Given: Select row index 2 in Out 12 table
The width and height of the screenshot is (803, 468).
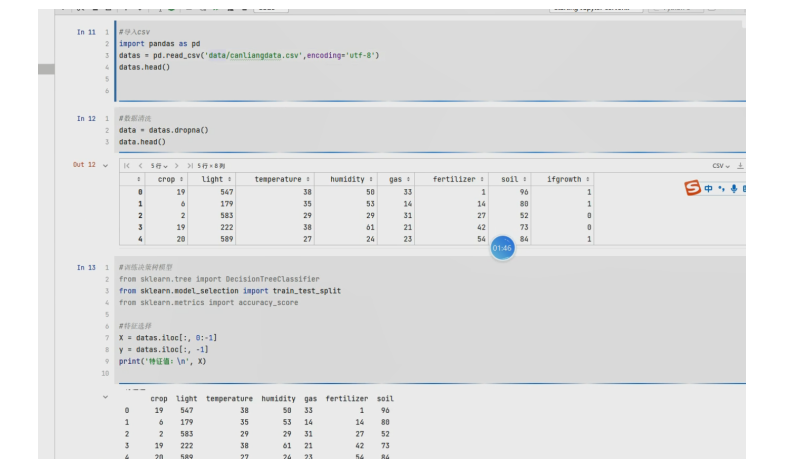Looking at the screenshot, I should [140, 216].
